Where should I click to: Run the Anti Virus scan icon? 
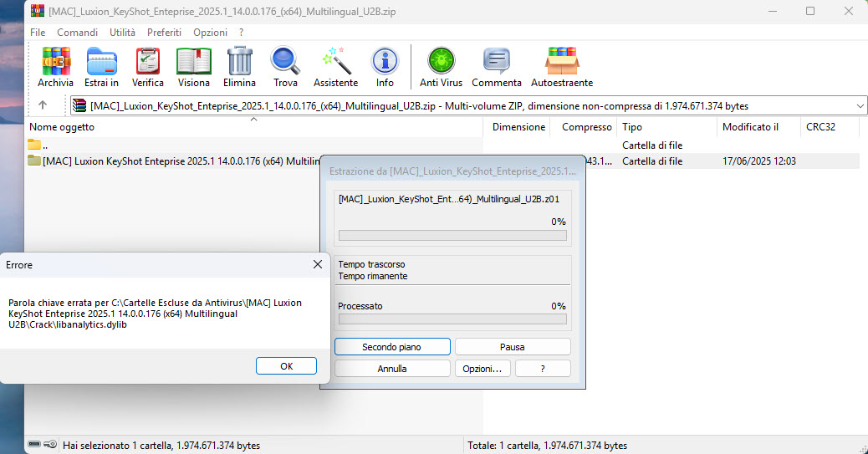click(442, 62)
